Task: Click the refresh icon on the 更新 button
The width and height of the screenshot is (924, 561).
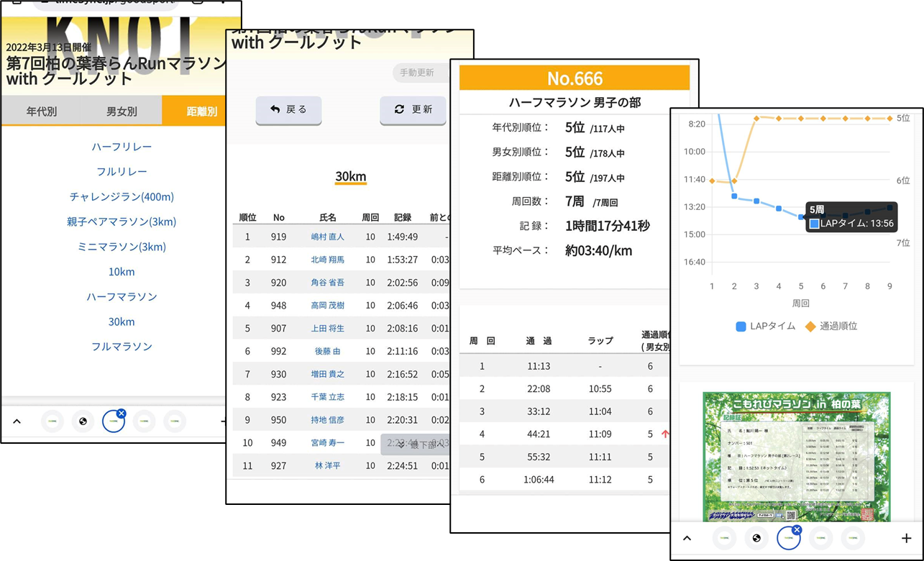Action: click(x=400, y=109)
